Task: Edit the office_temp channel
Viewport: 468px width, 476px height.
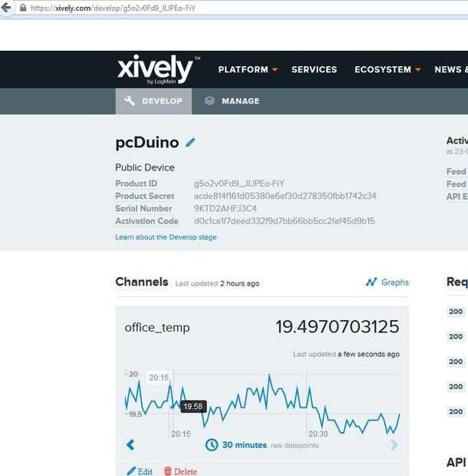Action: (x=140, y=471)
